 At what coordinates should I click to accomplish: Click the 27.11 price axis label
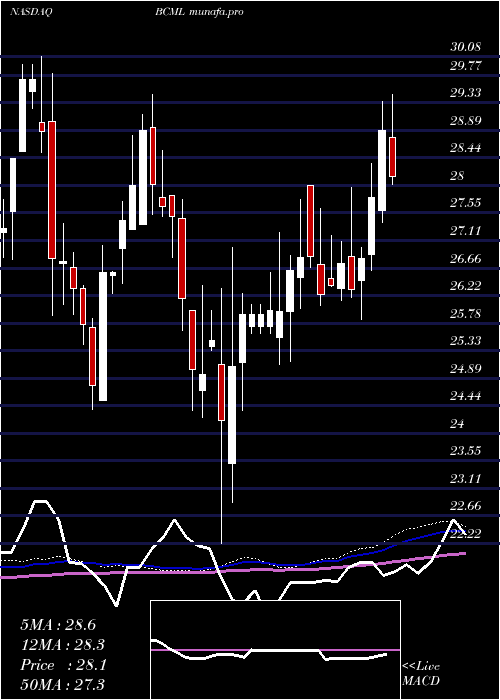click(x=466, y=230)
